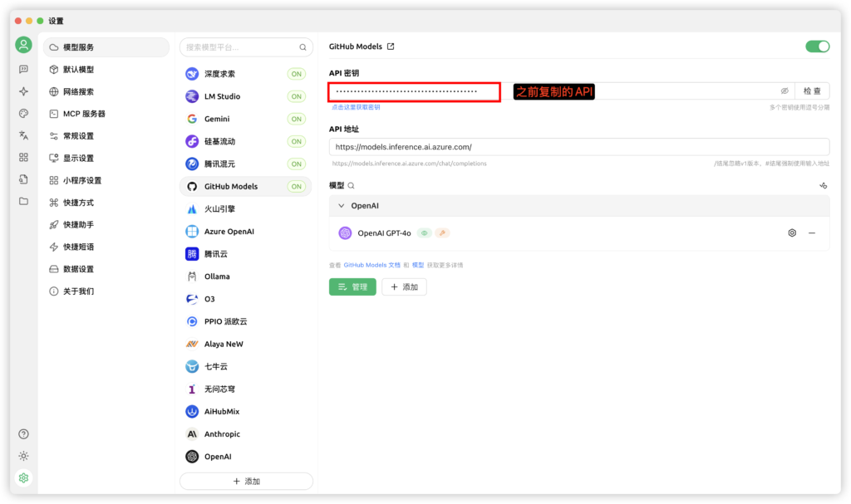
Task: Select the LM Studio provider
Action: (x=246, y=96)
